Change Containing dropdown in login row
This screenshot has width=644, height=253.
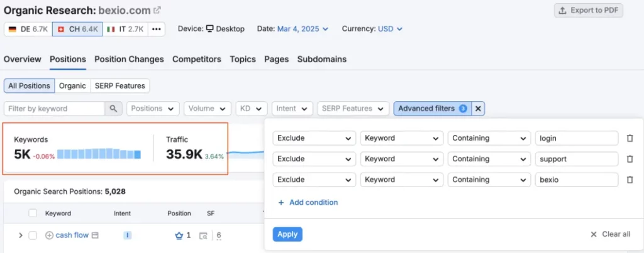[489, 138]
